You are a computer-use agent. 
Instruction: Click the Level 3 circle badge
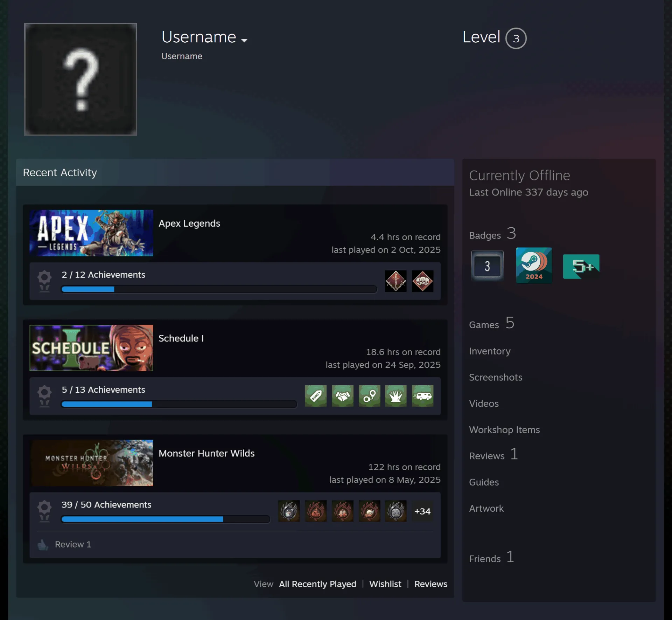coord(516,38)
